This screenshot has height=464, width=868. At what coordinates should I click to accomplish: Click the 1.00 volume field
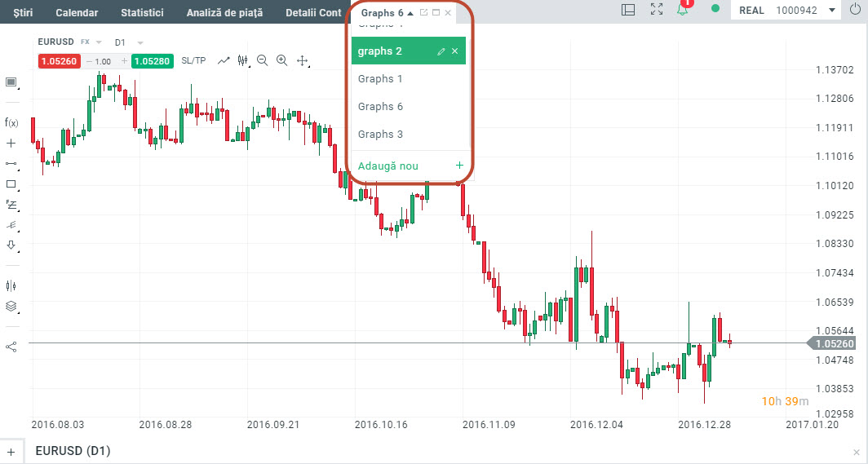tap(103, 61)
